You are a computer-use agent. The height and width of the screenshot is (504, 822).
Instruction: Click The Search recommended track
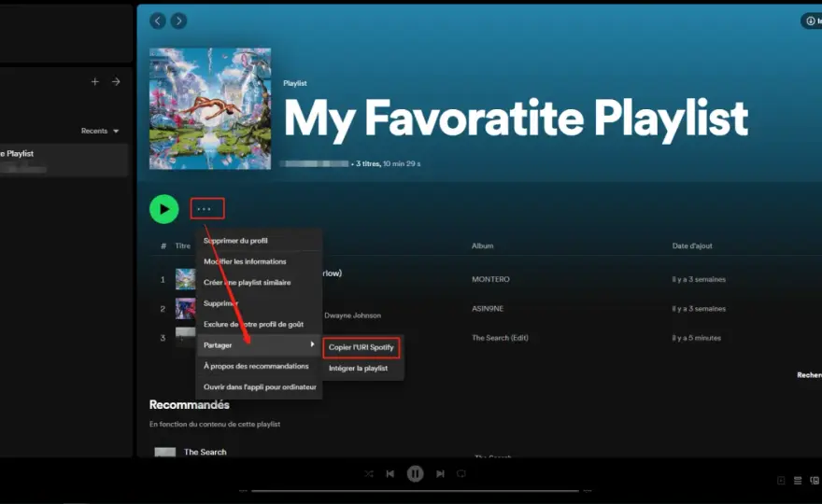205,452
